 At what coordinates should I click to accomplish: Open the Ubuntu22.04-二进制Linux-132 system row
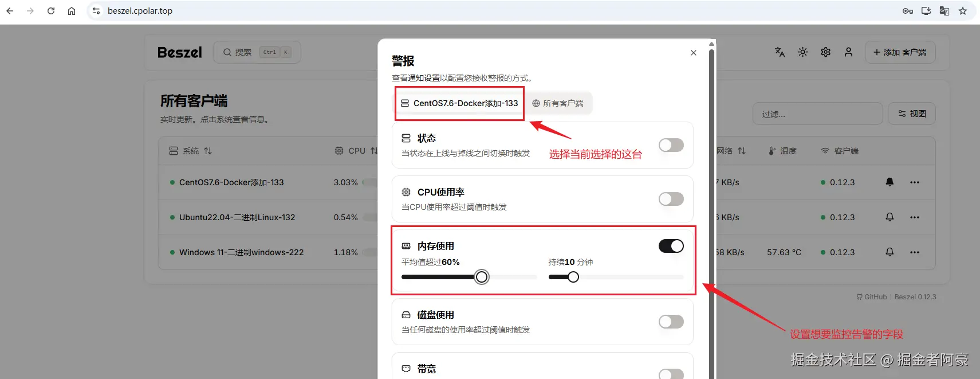(x=237, y=217)
